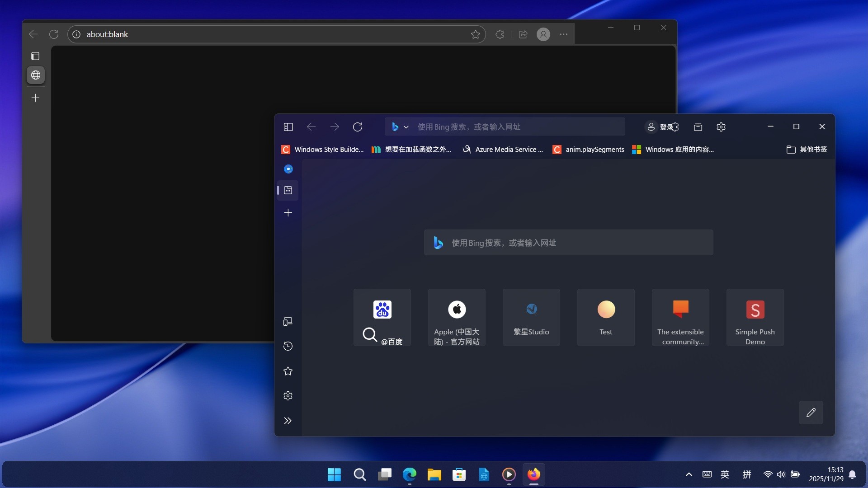The height and width of the screenshot is (488, 868).
Task: Select the active new tab in sidebar
Action: coord(288,190)
